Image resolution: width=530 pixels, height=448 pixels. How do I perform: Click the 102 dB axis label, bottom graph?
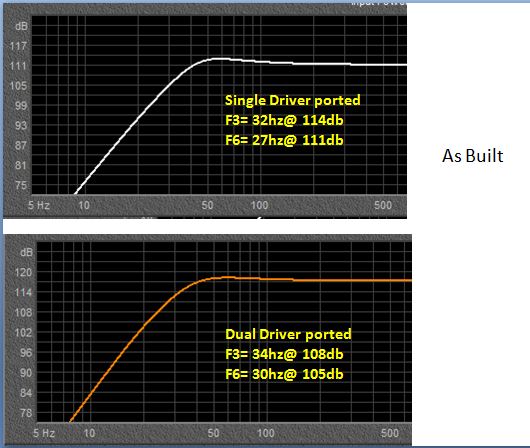(23, 332)
